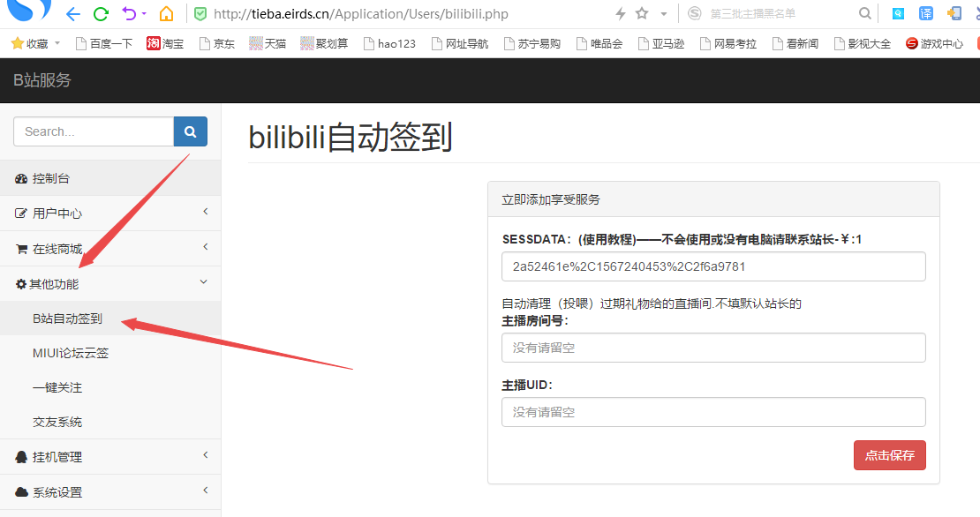This screenshot has width=980, height=517.
Task: Open the 天猫 bookmark
Action: (x=268, y=43)
